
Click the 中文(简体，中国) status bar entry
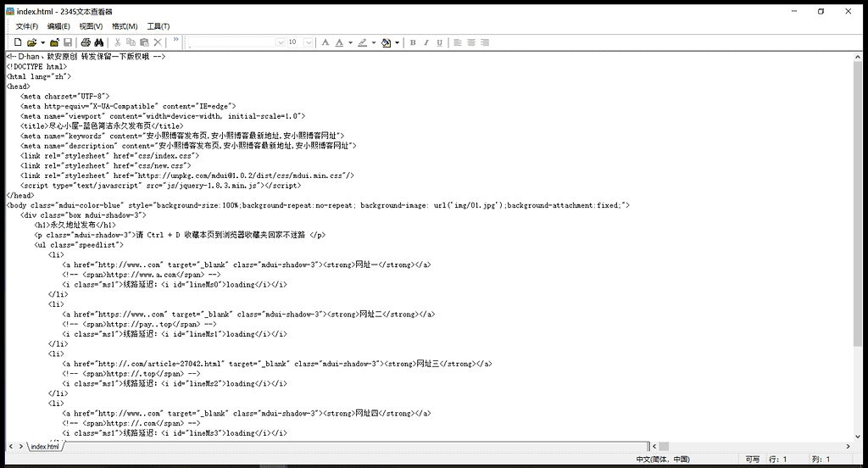[663, 460]
